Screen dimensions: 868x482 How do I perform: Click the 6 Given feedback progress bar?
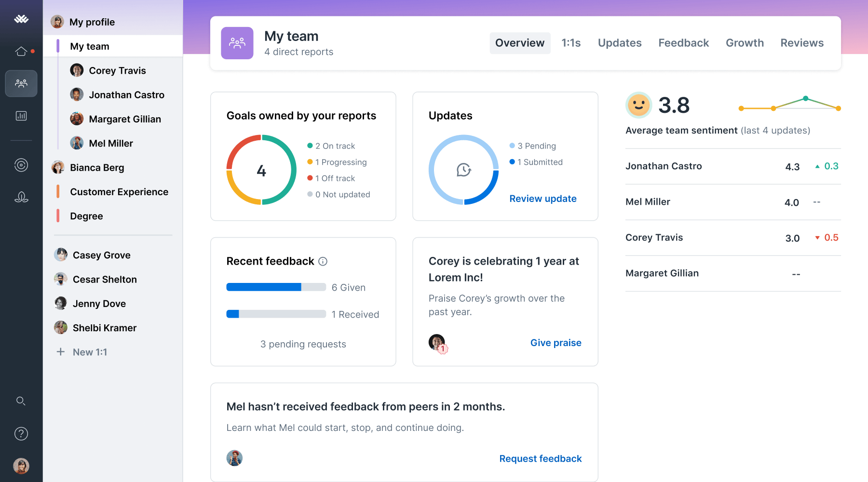pyautogui.click(x=276, y=287)
